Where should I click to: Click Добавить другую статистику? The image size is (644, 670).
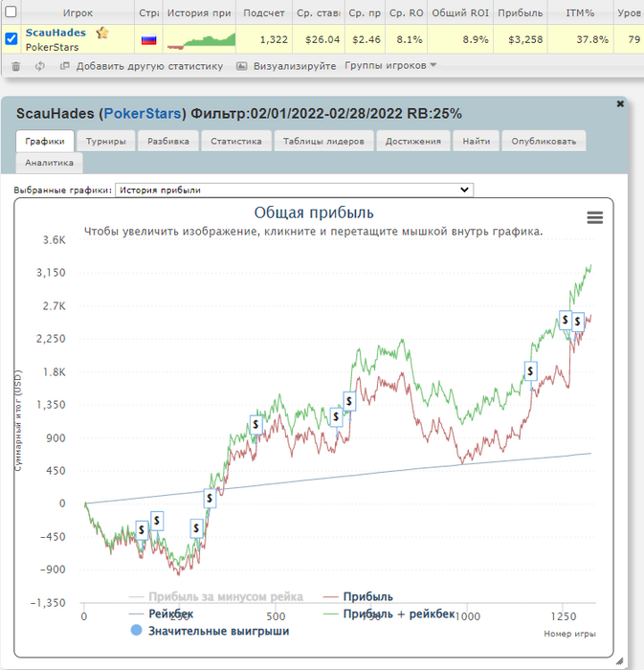point(149,66)
